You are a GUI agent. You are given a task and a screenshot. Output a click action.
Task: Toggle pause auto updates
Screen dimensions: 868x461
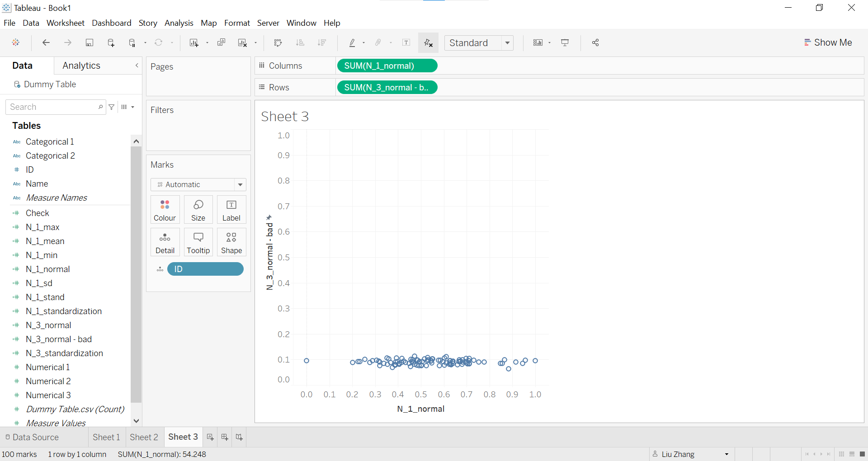[132, 42]
